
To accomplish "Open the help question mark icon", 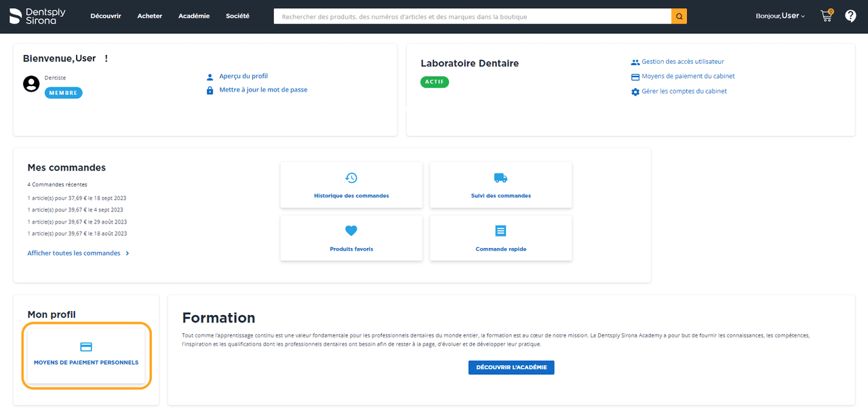I will click(850, 16).
